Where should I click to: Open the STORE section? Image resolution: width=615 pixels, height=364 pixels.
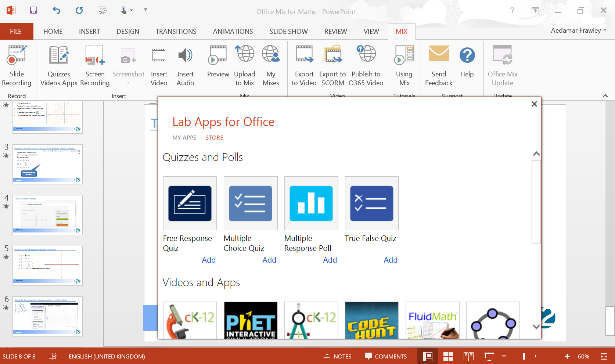point(214,138)
